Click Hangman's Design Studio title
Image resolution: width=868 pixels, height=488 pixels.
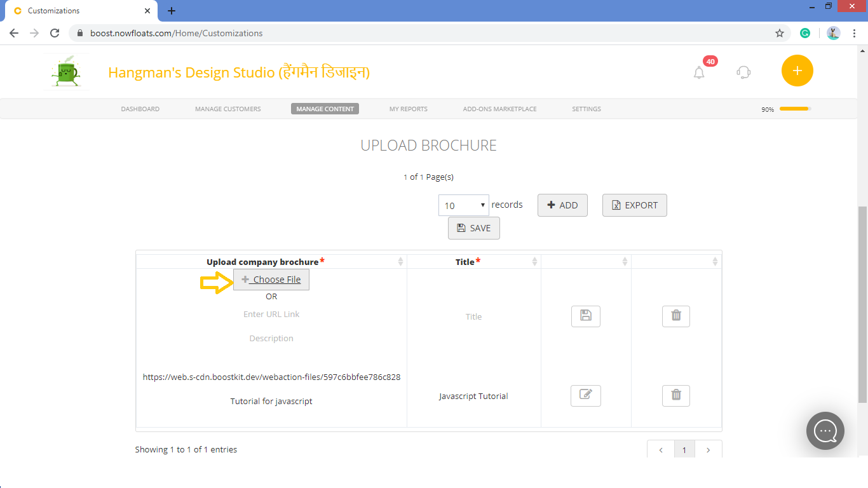pos(239,72)
